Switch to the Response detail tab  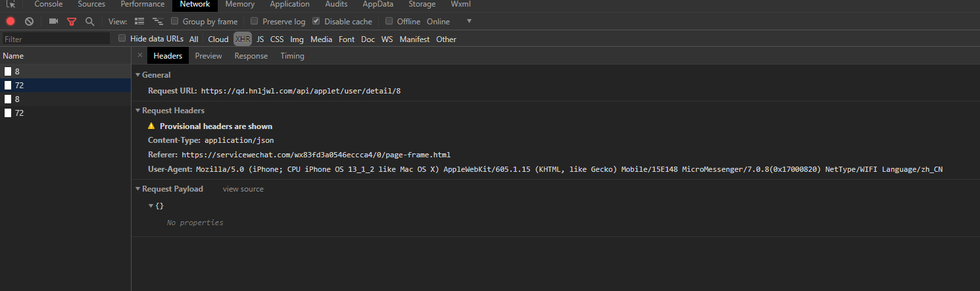point(251,56)
